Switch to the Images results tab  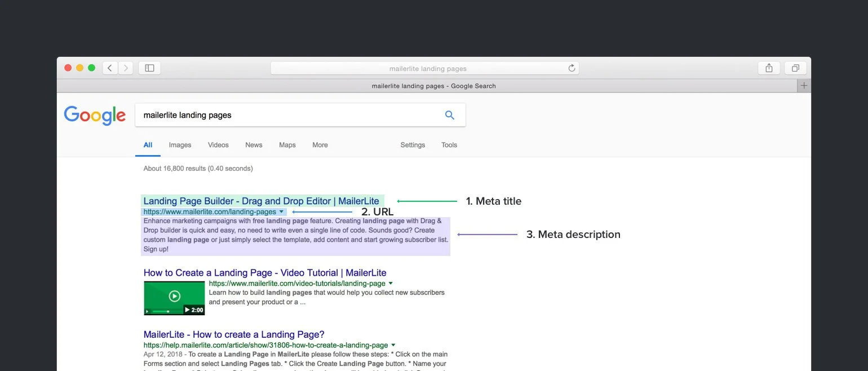(180, 145)
